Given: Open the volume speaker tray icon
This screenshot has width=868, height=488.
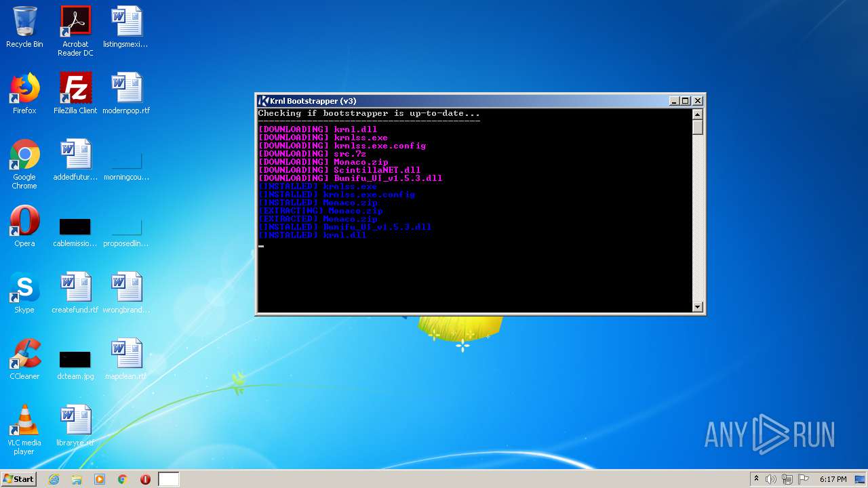Looking at the screenshot, I should (771, 479).
